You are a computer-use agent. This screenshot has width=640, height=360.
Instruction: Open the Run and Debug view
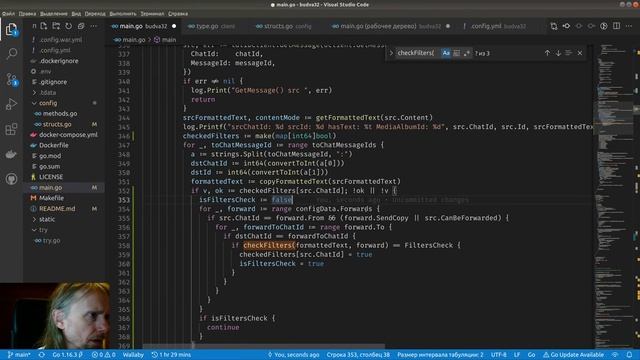(11, 104)
